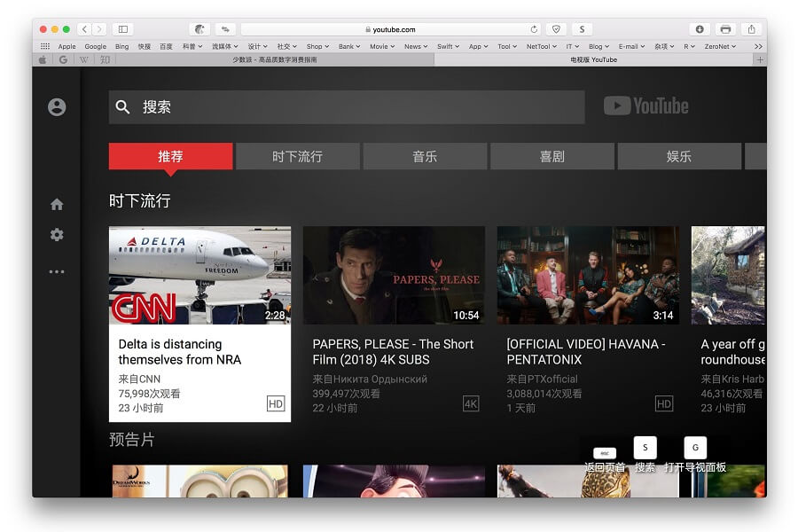Open the pinned Google tab

click(x=63, y=59)
